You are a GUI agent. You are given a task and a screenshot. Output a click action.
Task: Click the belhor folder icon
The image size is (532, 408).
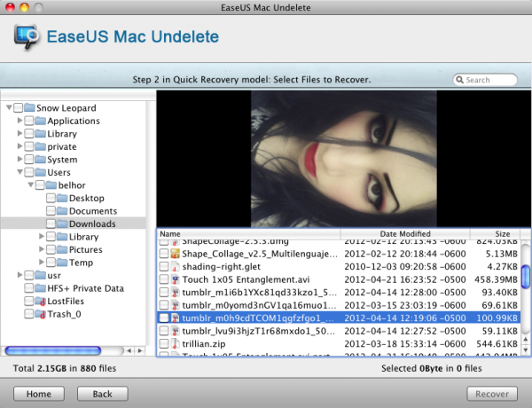[51, 185]
